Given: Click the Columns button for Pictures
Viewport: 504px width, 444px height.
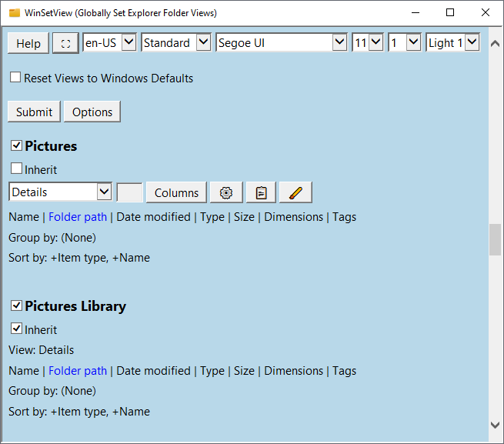Looking at the screenshot, I should (176, 192).
